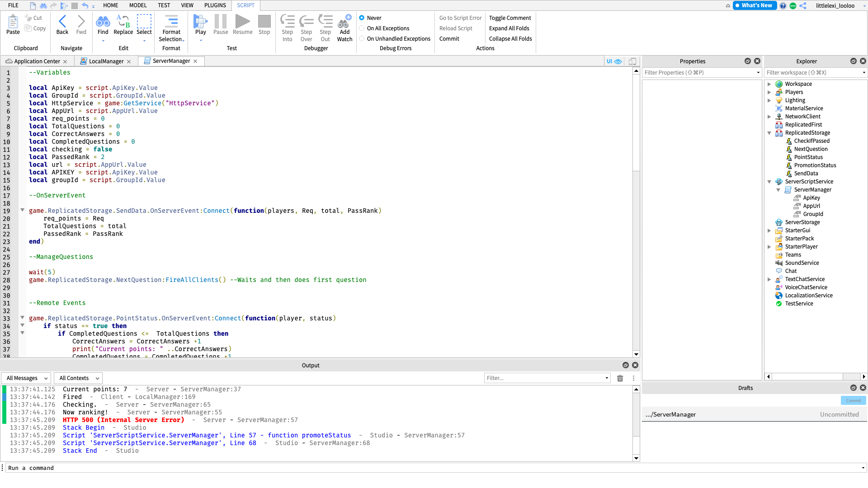The image size is (868, 488).
Task: Click the Filter Properties input field
Action: [702, 72]
